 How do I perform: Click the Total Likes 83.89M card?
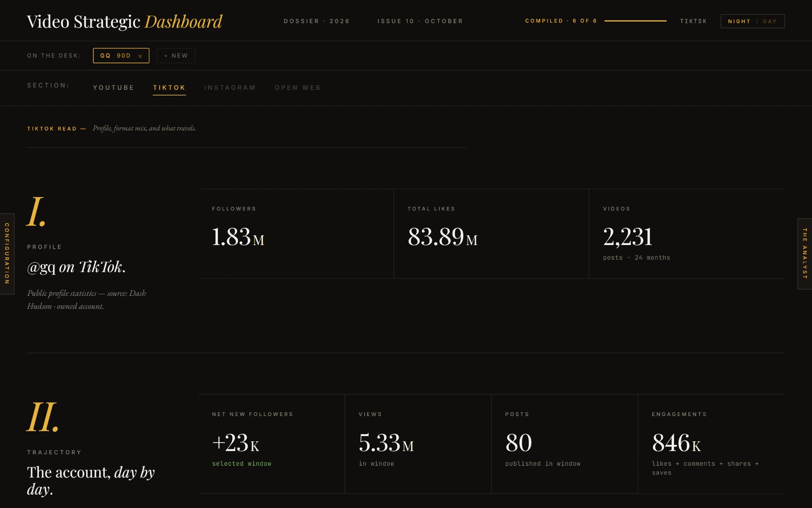coord(491,234)
